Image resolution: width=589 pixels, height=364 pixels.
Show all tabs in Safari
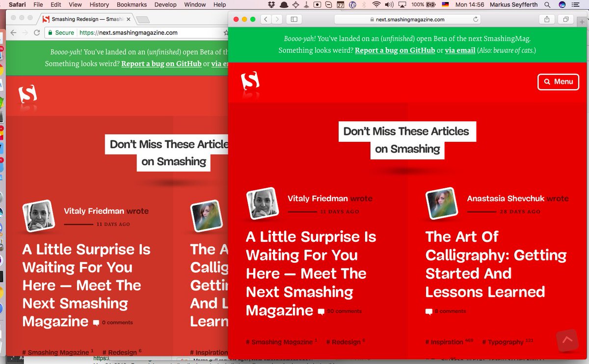pyautogui.click(x=566, y=19)
